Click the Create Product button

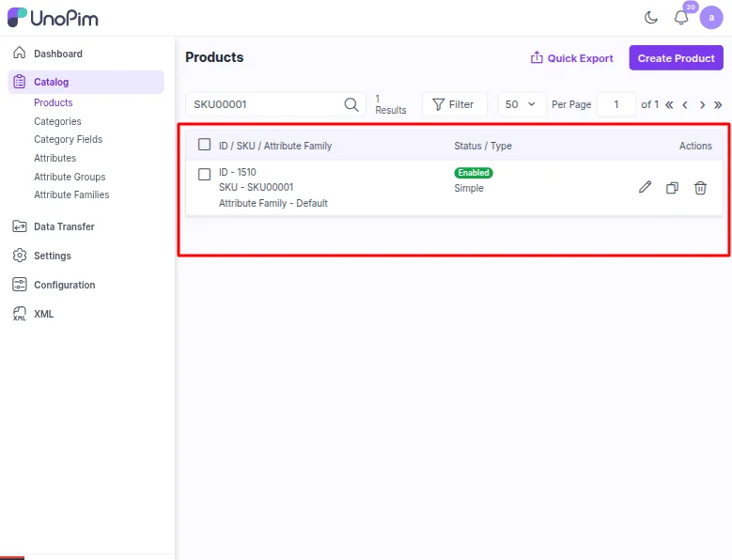coord(676,58)
